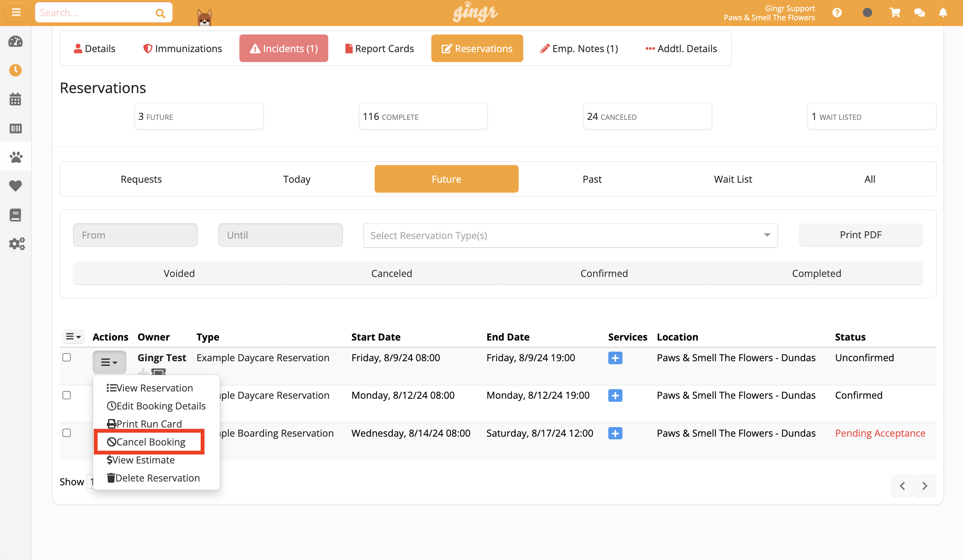Open the notifications bell

click(943, 13)
